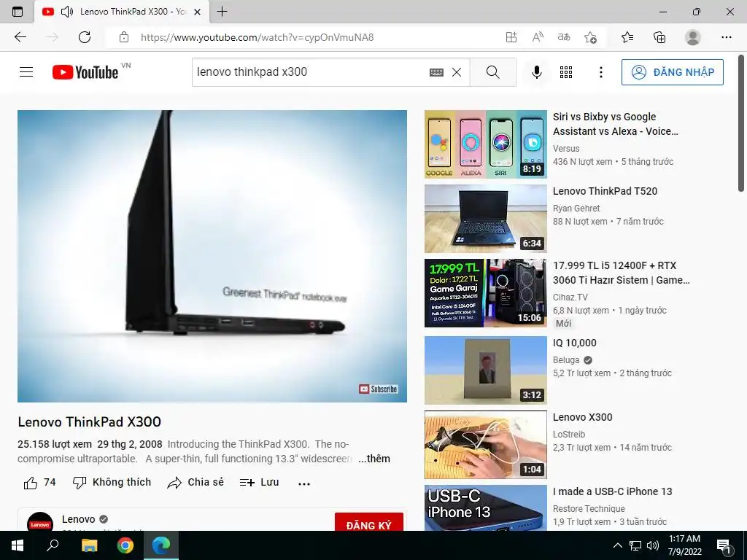
Task: Mute the tab using speaker icon
Action: pyautogui.click(x=67, y=12)
